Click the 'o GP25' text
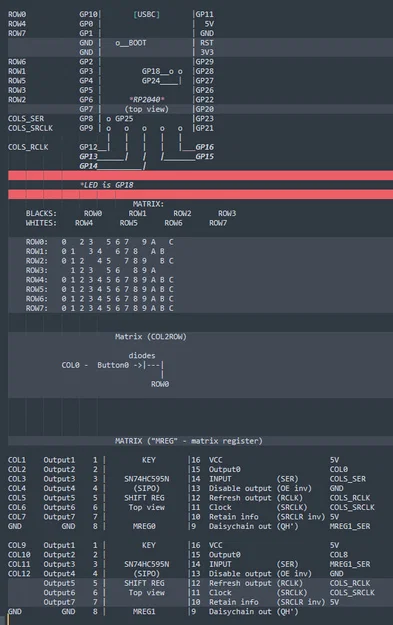 pos(120,119)
